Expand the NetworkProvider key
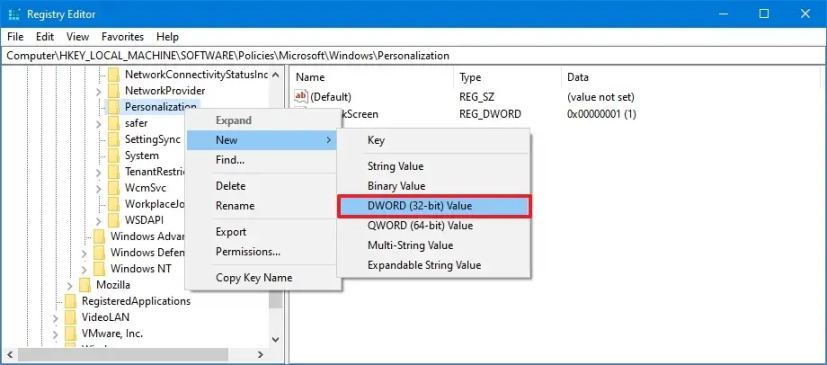The image size is (827, 365). pyautogui.click(x=99, y=91)
